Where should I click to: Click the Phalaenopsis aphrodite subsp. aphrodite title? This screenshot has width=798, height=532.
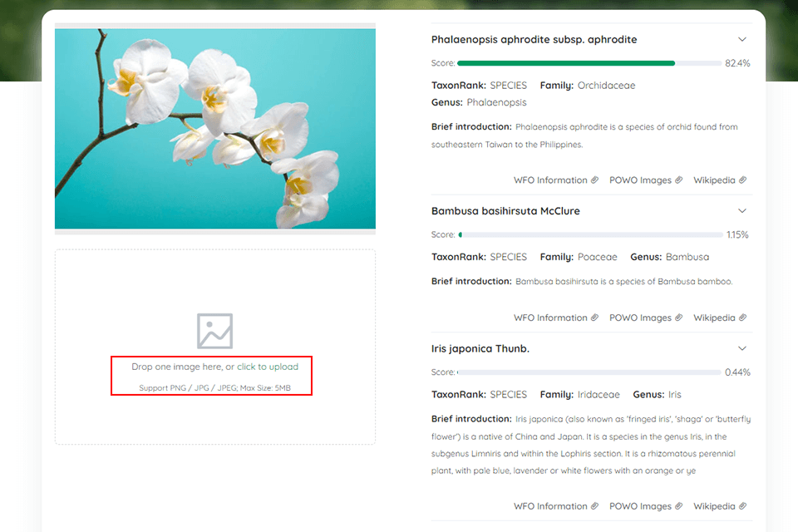(534, 40)
